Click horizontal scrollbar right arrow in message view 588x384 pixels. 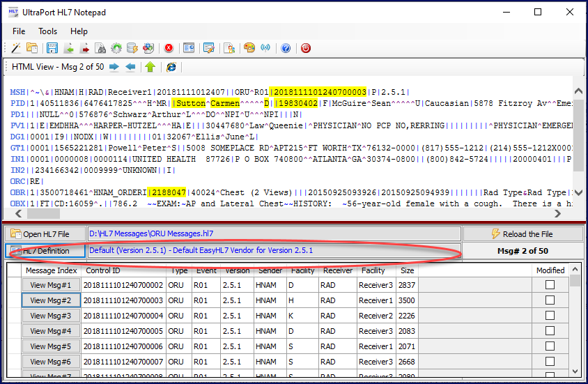[x=557, y=214]
